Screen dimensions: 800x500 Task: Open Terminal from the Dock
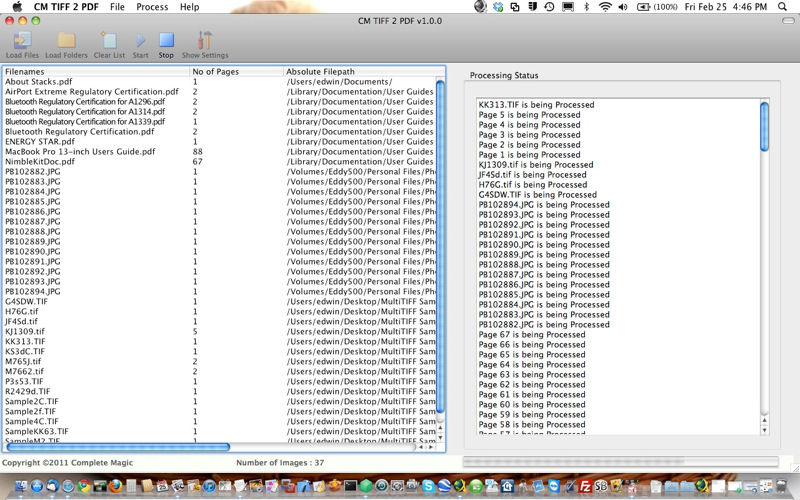351,486
